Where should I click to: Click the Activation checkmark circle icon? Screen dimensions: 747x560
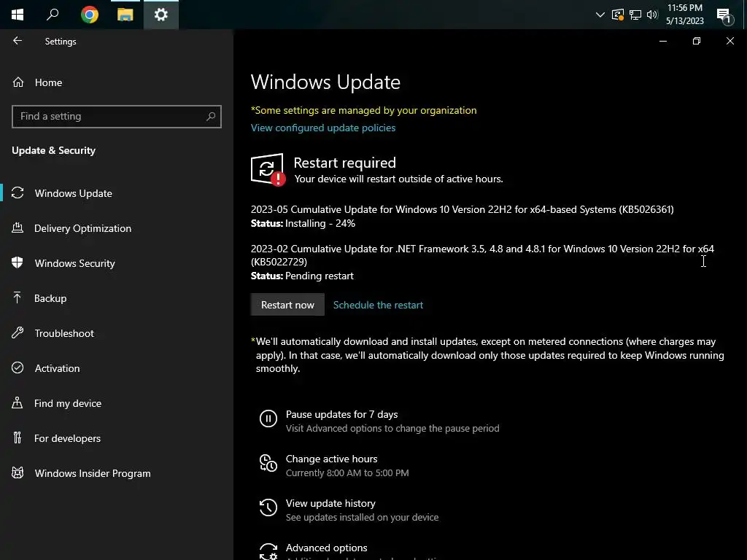(18, 367)
